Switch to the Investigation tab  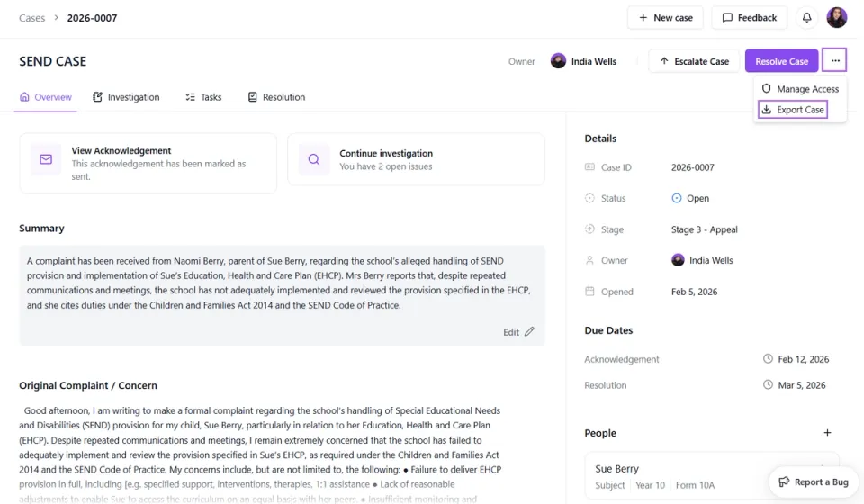pos(126,97)
